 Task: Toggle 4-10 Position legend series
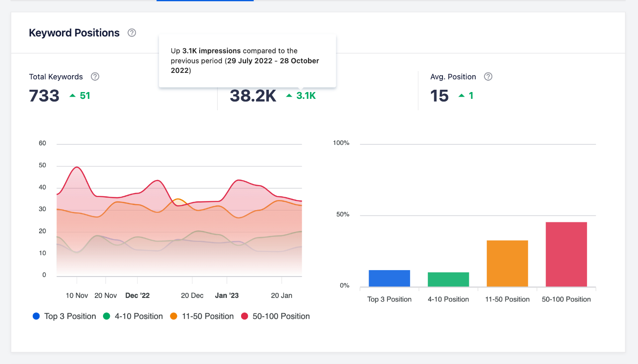pos(133,316)
